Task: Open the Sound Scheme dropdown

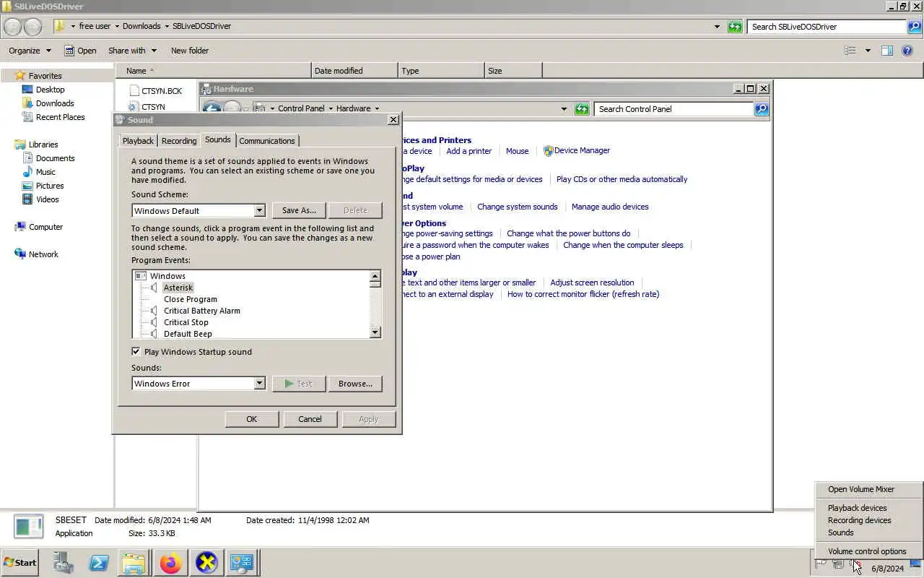Action: tap(260, 211)
